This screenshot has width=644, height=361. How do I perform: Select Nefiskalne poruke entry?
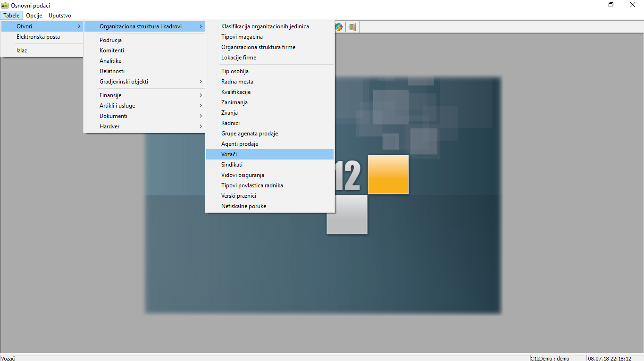pyautogui.click(x=243, y=206)
